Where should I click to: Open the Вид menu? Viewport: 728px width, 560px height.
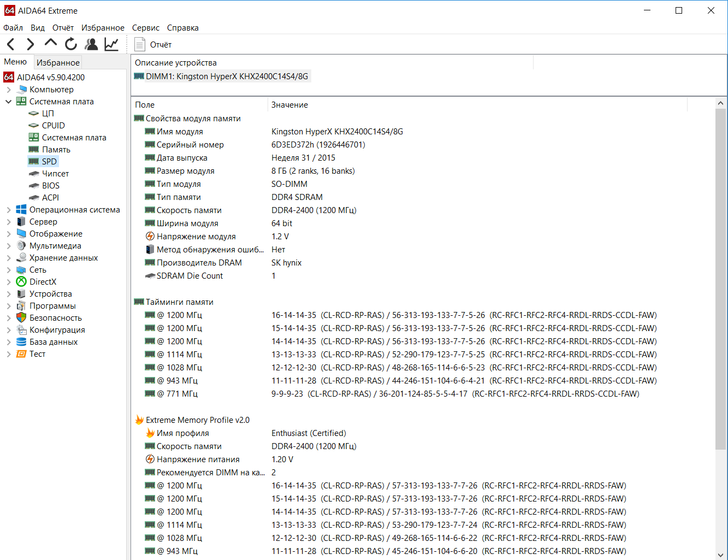click(x=38, y=28)
